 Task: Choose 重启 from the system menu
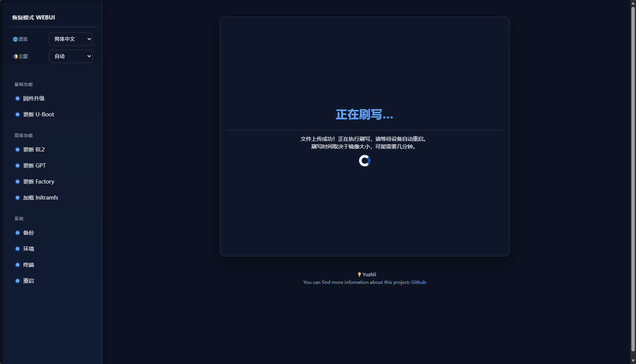pyautogui.click(x=29, y=281)
